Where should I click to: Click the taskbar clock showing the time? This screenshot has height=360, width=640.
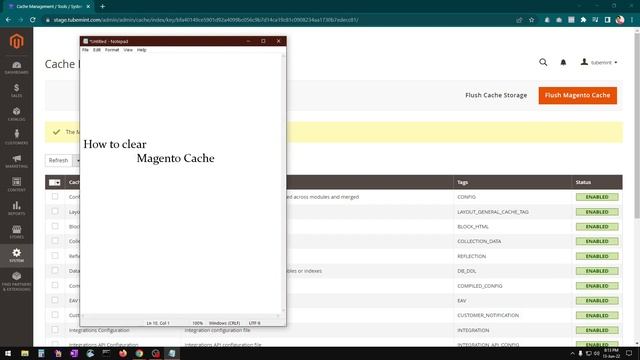pyautogui.click(x=611, y=353)
